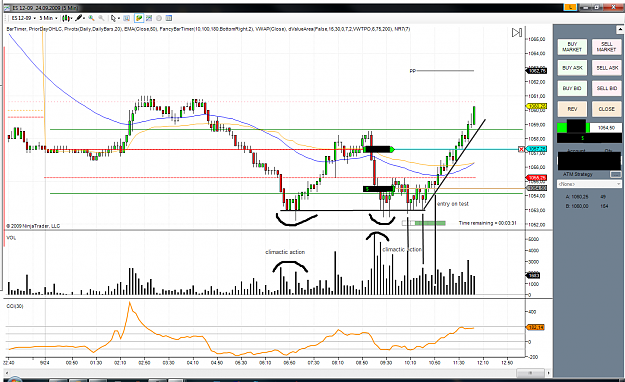Screen dimensions: 625x382
Task: Cancel order using red X on price line
Action: 521,149
